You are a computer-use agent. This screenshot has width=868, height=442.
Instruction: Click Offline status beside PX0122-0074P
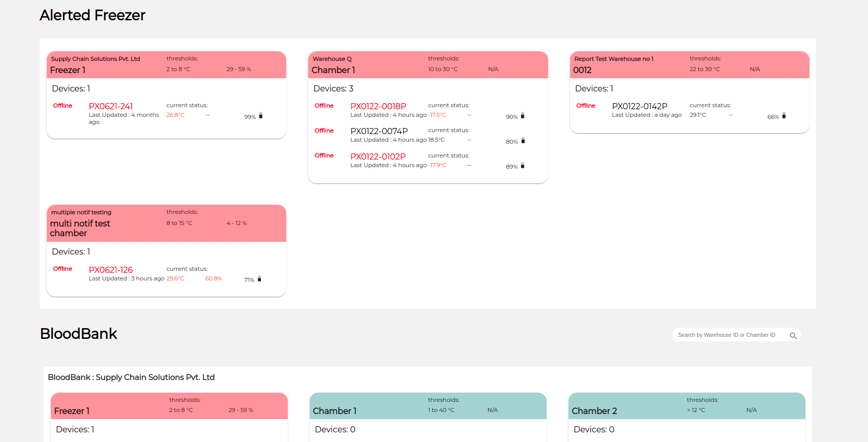coord(324,131)
